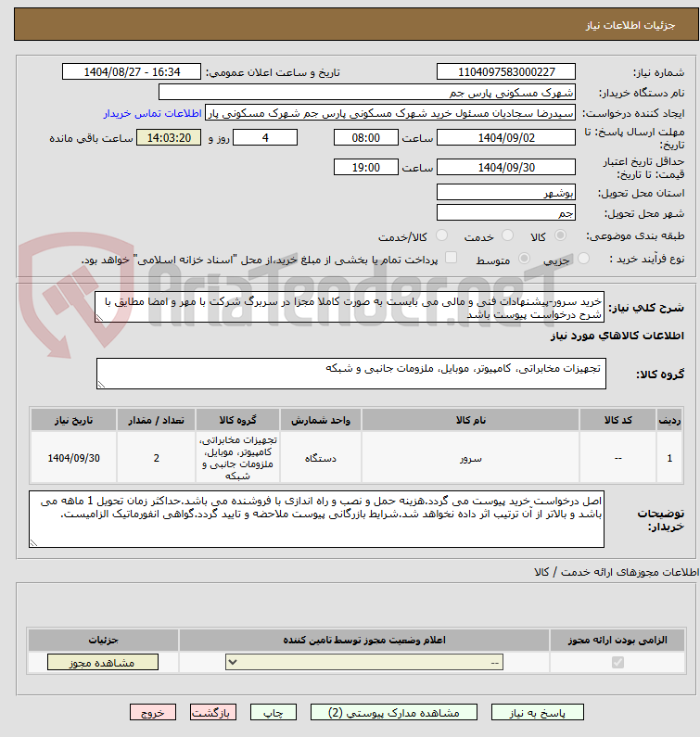
Task: Click the گروه کالا text area
Action: click(x=351, y=374)
